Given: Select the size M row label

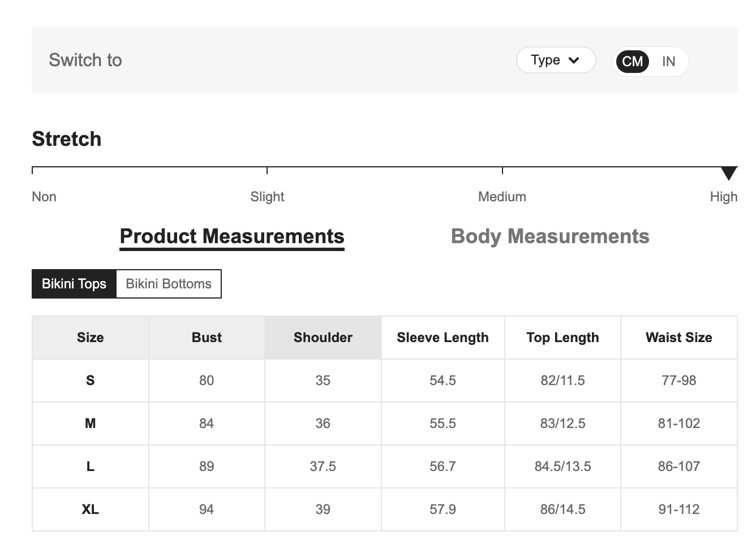Looking at the screenshot, I should pos(90,424).
